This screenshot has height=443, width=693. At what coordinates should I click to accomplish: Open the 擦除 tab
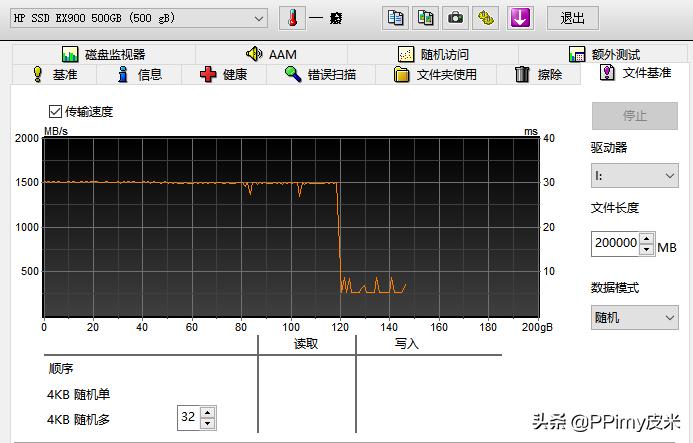point(539,74)
